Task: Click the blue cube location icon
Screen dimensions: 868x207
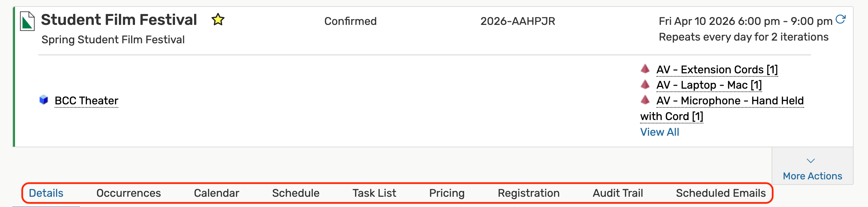Action: (44, 100)
